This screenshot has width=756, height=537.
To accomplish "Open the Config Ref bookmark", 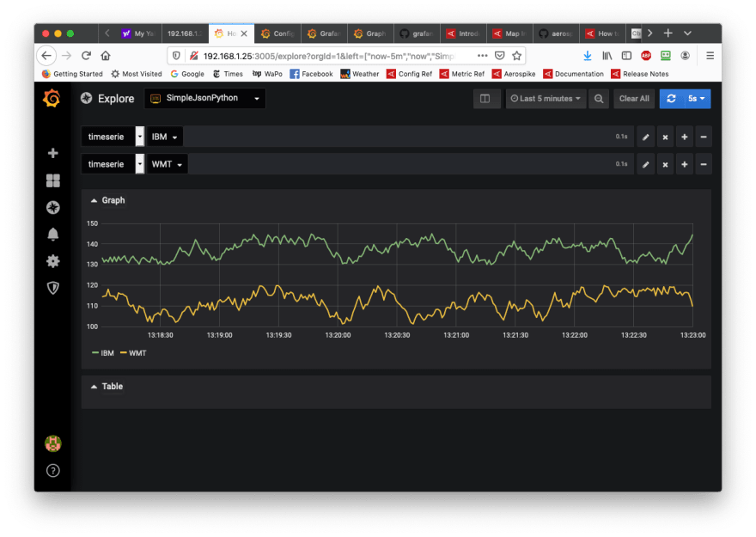I will [x=409, y=74].
